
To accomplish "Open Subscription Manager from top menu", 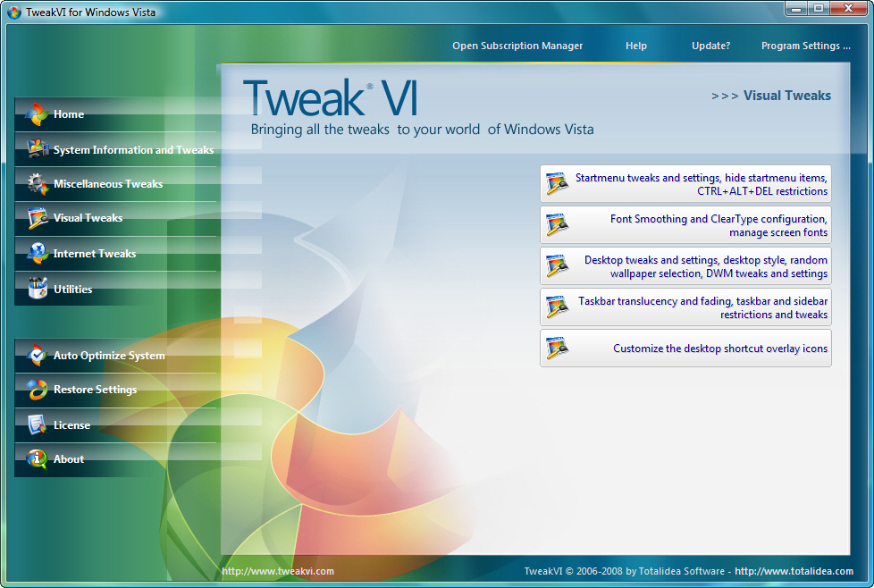I will pyautogui.click(x=517, y=46).
